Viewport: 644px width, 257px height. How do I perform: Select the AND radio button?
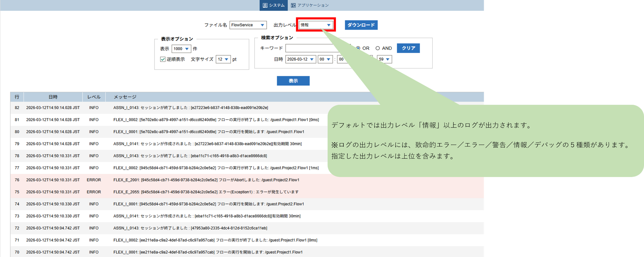[378, 48]
